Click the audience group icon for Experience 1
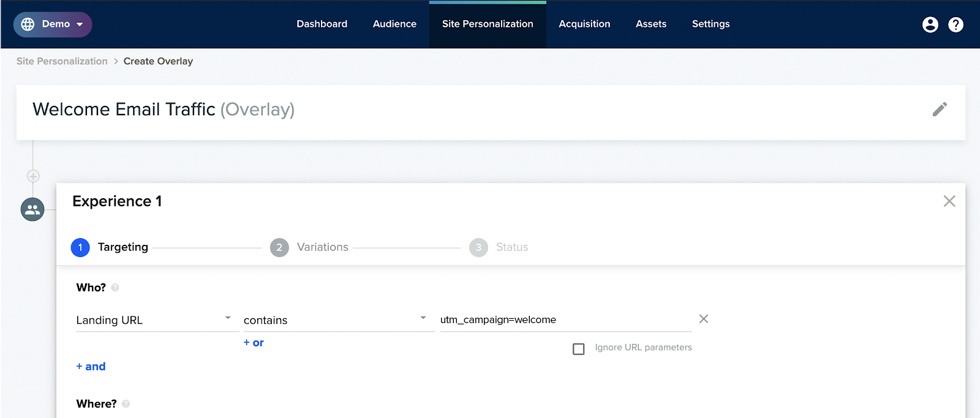 tap(32, 210)
